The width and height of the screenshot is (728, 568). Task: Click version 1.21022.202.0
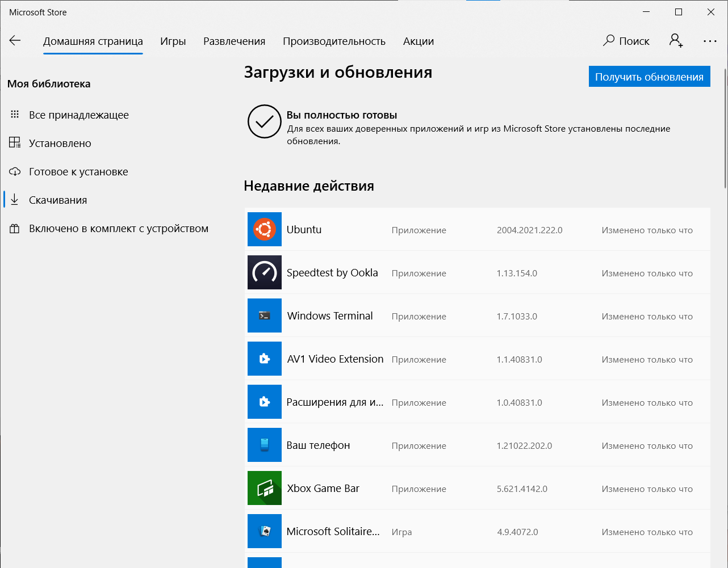525,445
